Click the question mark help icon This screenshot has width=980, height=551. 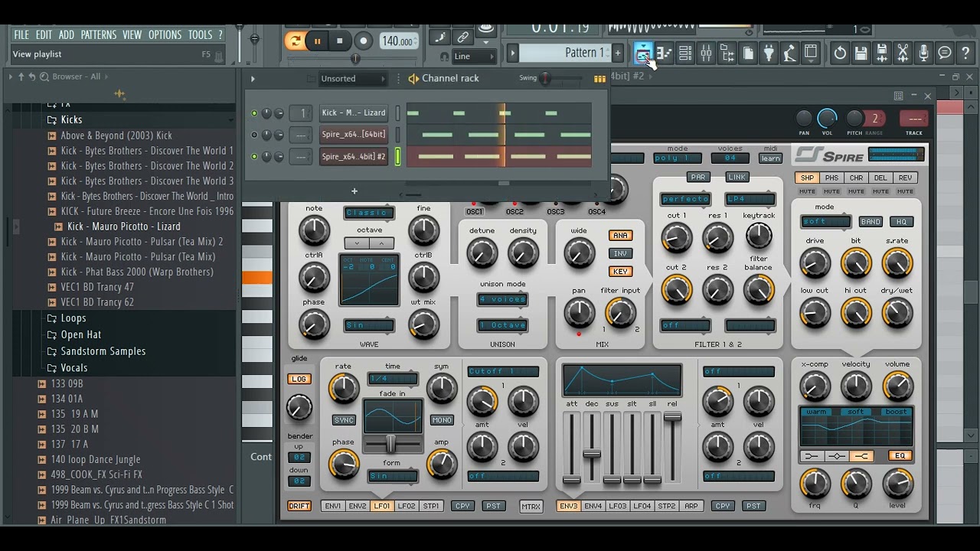click(x=966, y=53)
